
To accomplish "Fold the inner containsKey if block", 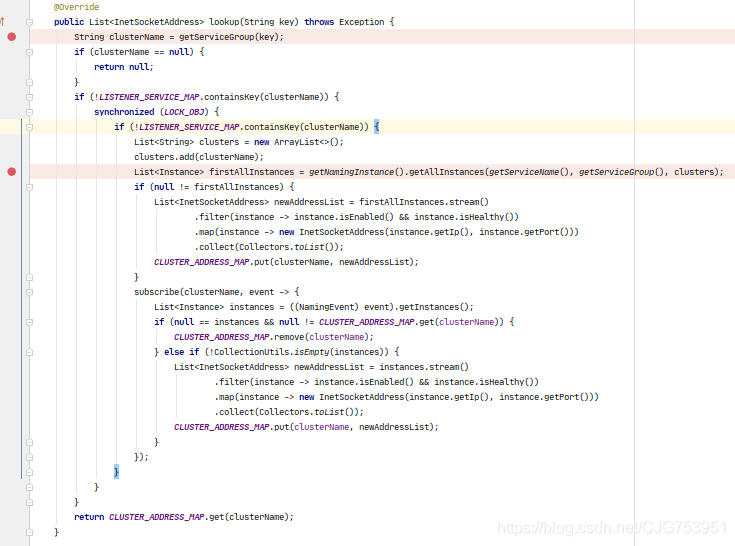I will (x=30, y=127).
